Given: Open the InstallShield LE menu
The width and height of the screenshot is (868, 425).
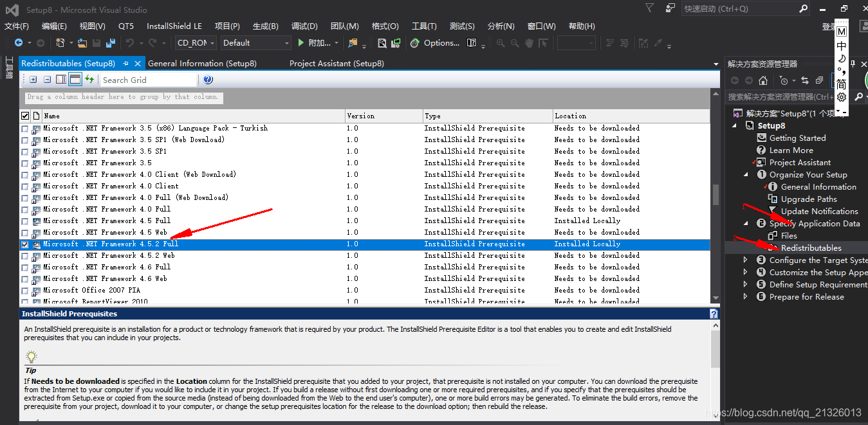Looking at the screenshot, I should coord(174,26).
